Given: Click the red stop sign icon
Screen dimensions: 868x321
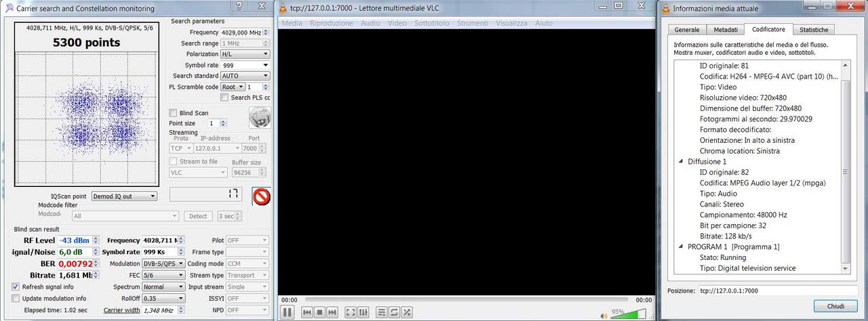Looking at the screenshot, I should click(261, 196).
